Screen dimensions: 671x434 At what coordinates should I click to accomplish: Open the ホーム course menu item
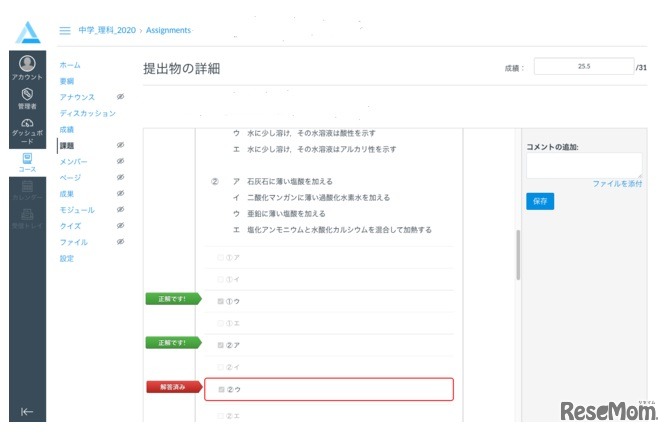tap(70, 65)
